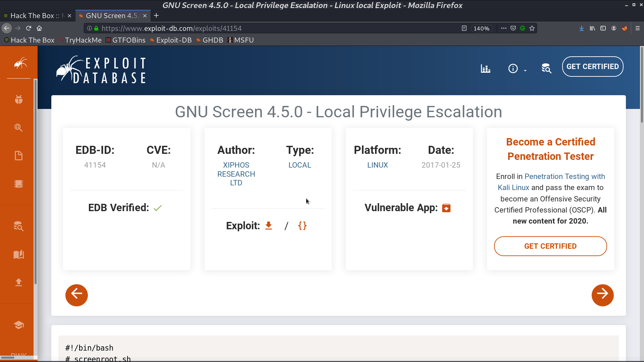Click the date 2017-01-25
Viewport: 644px width, 362px height.
(441, 165)
